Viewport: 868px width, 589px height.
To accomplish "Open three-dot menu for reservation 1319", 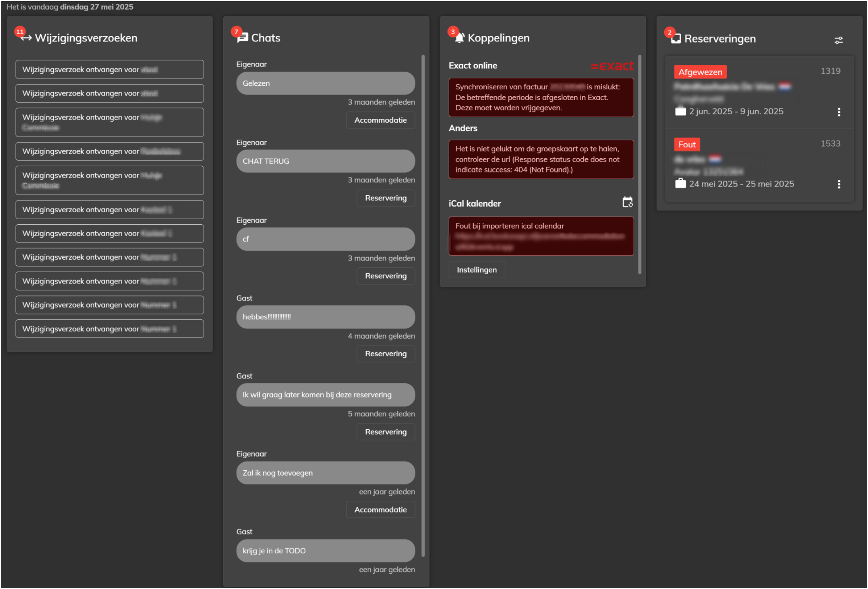I will click(839, 112).
